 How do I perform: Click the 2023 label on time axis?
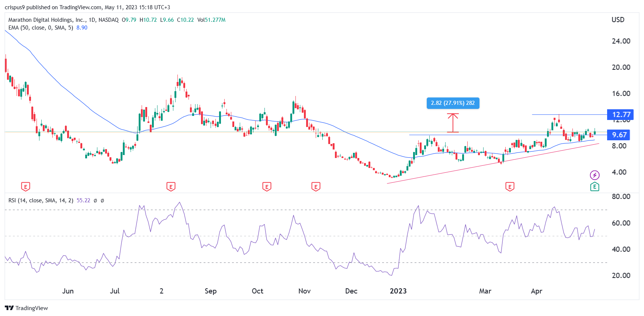[398, 291]
